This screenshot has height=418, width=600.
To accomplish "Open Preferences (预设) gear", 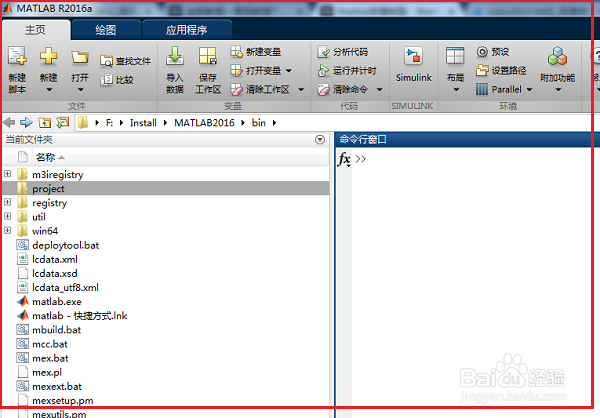I will 493,52.
